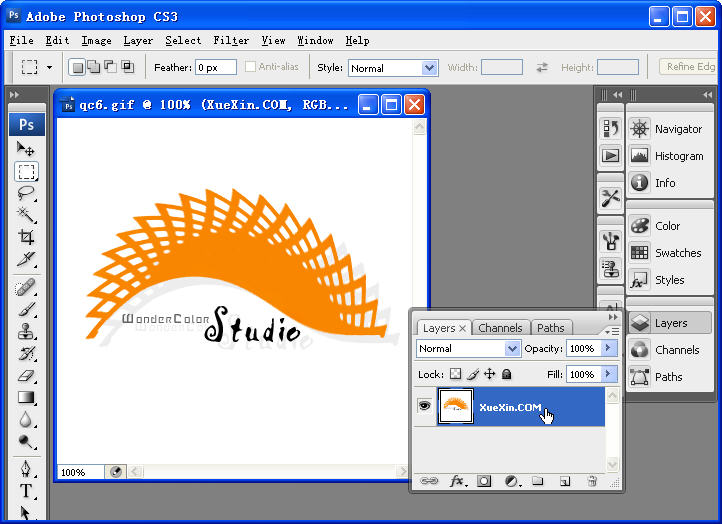Screen dimensions: 722x524
Task: Switch to the Paths tab
Action: point(551,328)
